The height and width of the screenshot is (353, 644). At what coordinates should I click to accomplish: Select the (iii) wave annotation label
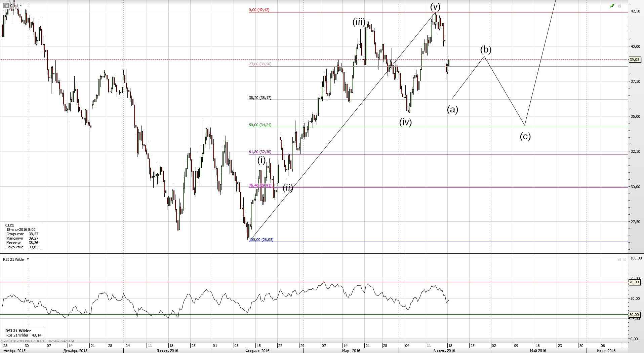tap(359, 22)
